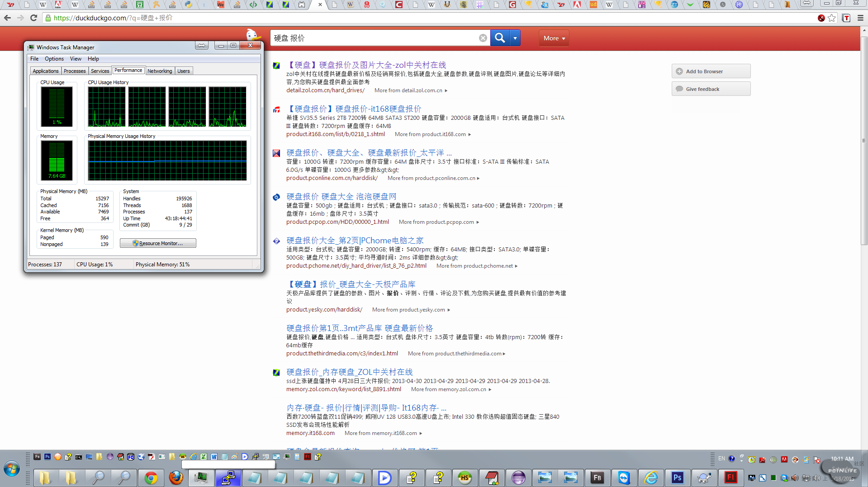Bookmark the page with the star icon
The image size is (868, 487).
(x=832, y=18)
